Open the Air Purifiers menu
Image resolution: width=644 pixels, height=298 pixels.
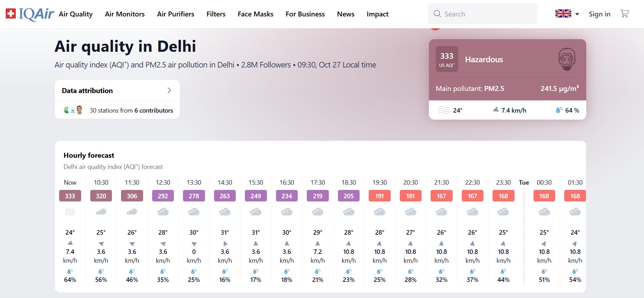coord(175,14)
